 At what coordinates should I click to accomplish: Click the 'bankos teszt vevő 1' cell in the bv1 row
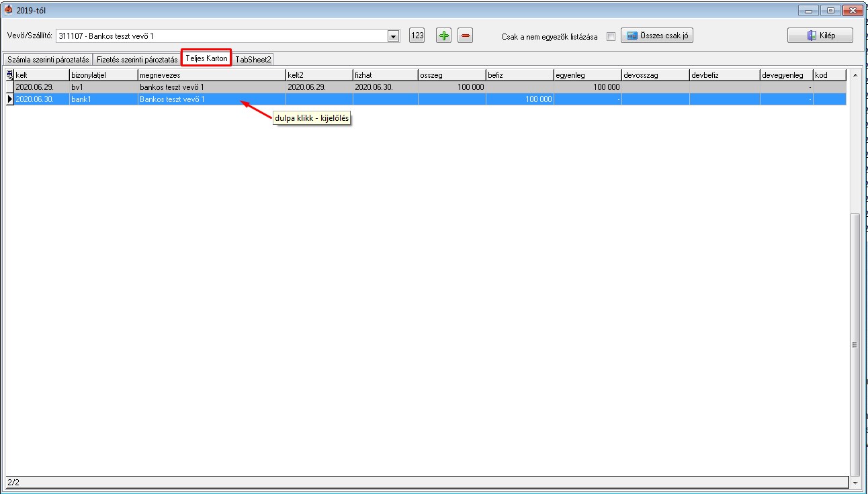click(x=212, y=87)
